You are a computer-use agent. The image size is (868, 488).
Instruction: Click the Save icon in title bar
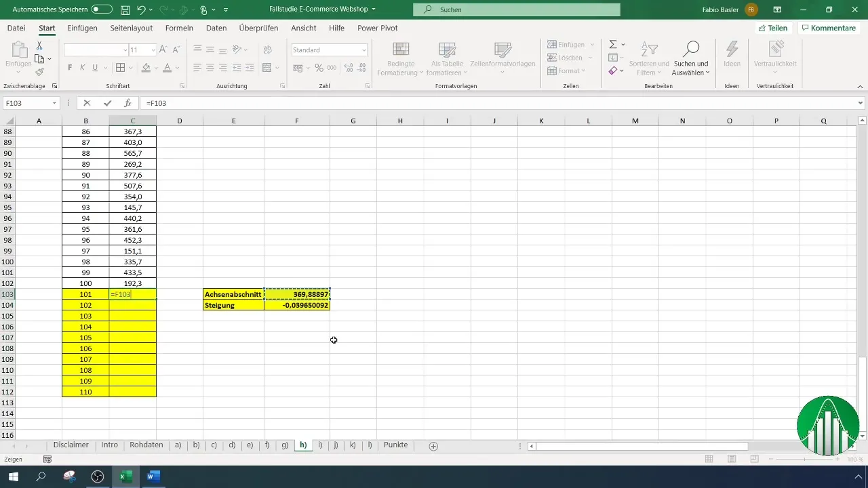point(125,10)
